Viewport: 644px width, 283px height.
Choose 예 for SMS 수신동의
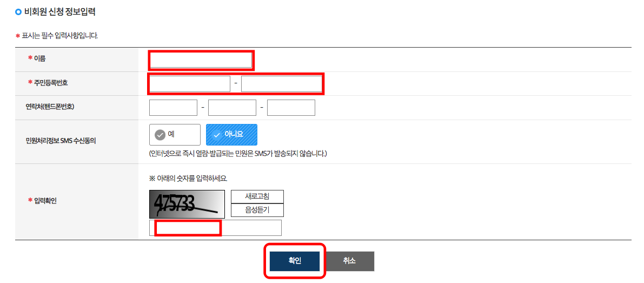click(x=175, y=135)
